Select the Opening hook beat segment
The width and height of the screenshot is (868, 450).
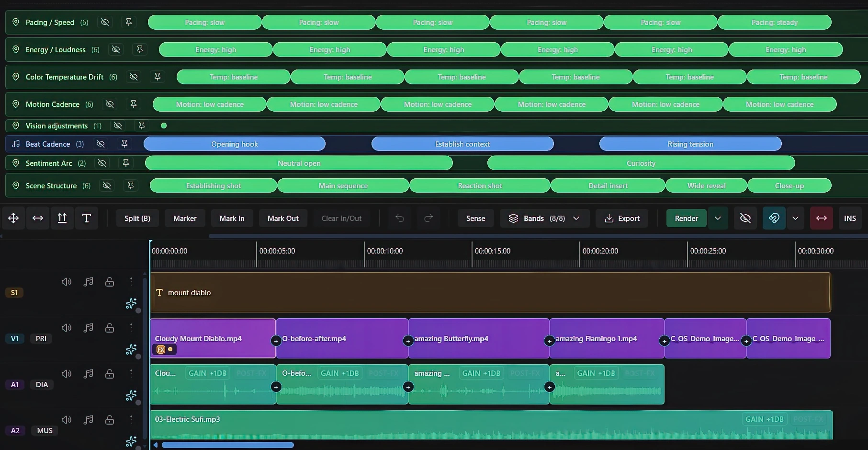(234, 144)
